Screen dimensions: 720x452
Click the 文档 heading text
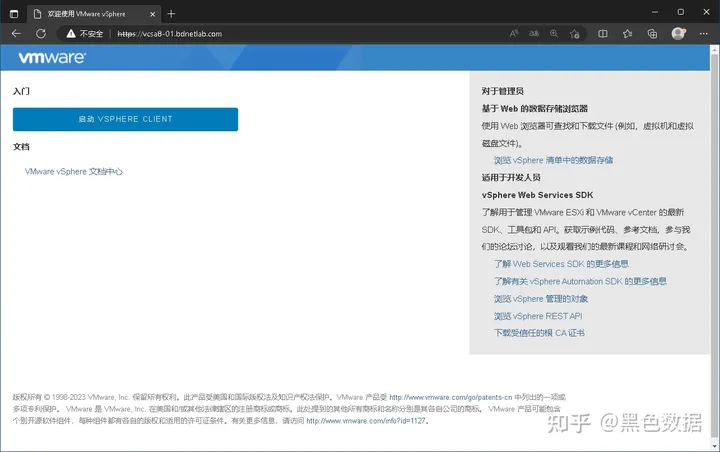coord(21,147)
